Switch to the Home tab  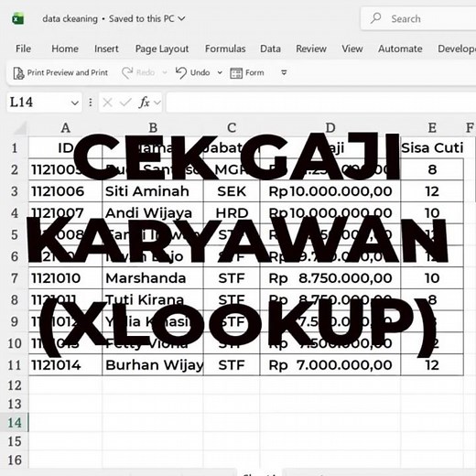tap(65, 49)
